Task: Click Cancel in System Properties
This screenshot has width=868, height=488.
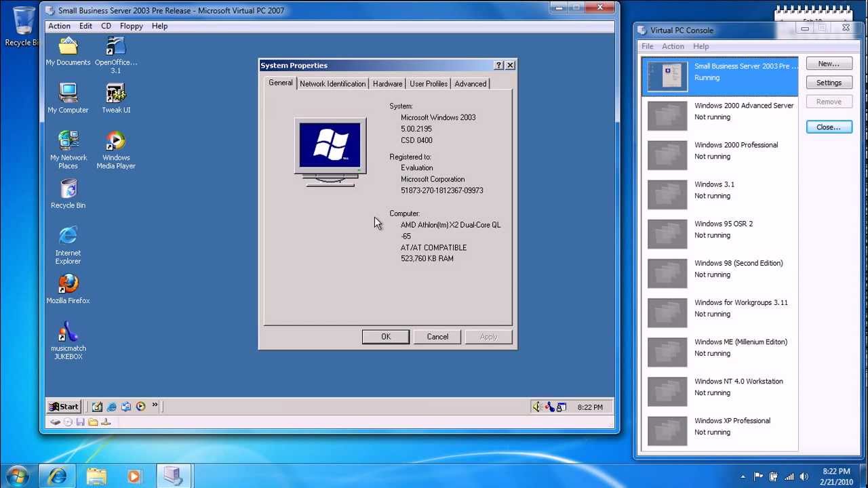Action: tap(437, 337)
